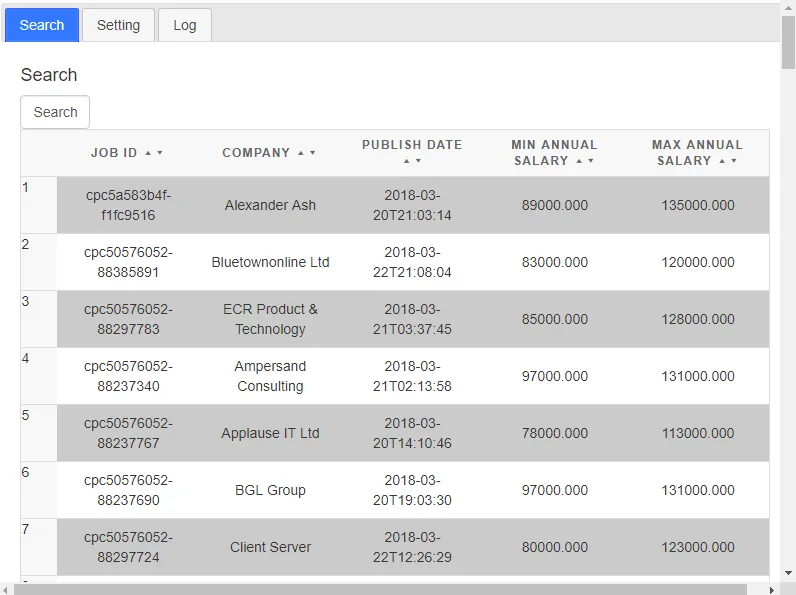Click min salary 80000.000
796x595 pixels.
(x=555, y=547)
